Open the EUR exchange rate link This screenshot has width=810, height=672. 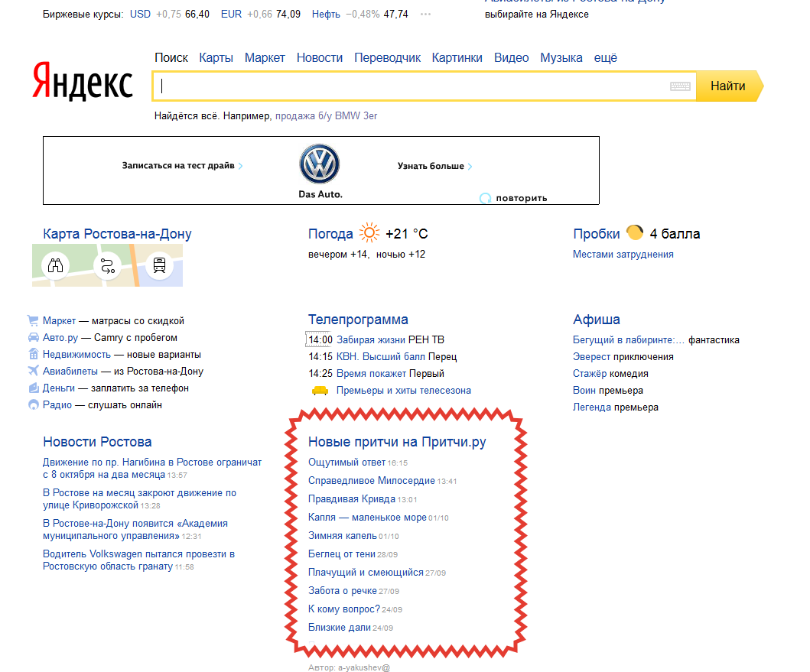pyautogui.click(x=231, y=15)
